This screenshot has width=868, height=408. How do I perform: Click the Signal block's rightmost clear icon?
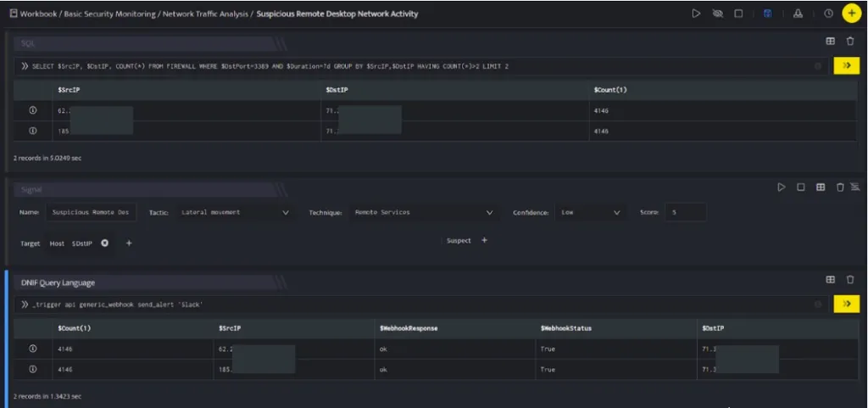[855, 187]
